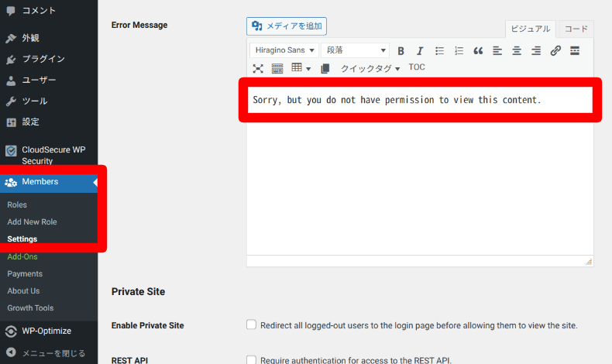Open the comments menu icon
The width and height of the screenshot is (612, 364).
[x=11, y=11]
